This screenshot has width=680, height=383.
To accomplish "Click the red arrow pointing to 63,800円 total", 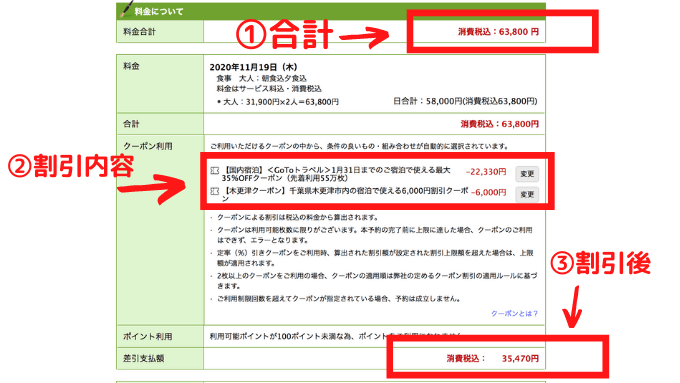I will coord(364,36).
